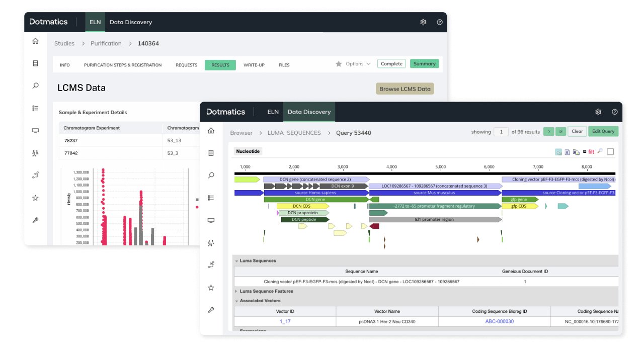644x352 pixels.
Task: Go to the next result with the arrow button
Action: pos(548,132)
